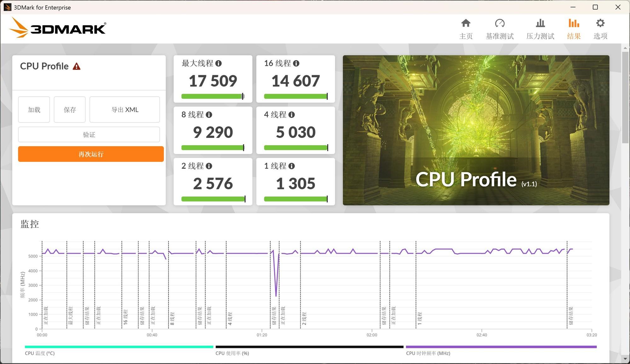Image resolution: width=630 pixels, height=364 pixels.
Task: Show info for 2 线程 score
Action: coord(209,166)
